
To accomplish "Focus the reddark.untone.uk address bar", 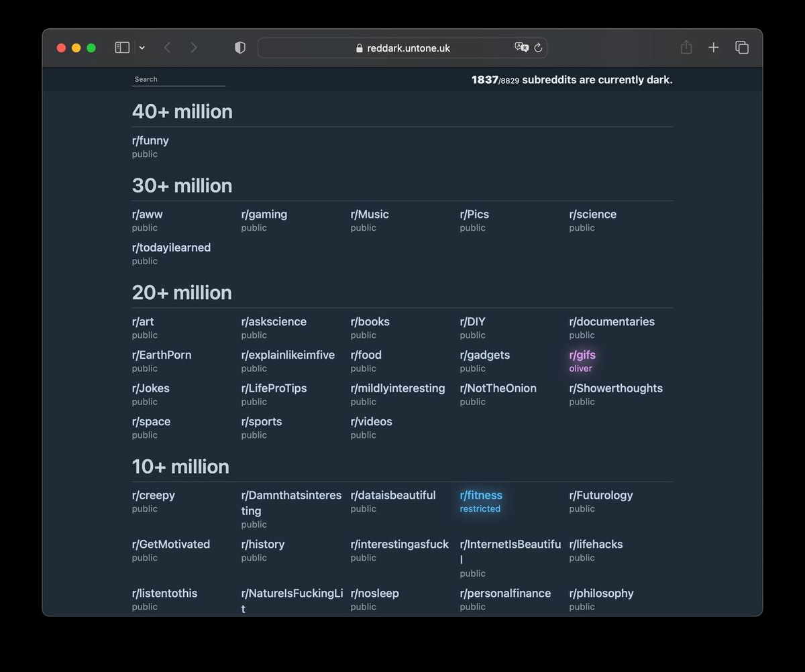I will (x=402, y=48).
